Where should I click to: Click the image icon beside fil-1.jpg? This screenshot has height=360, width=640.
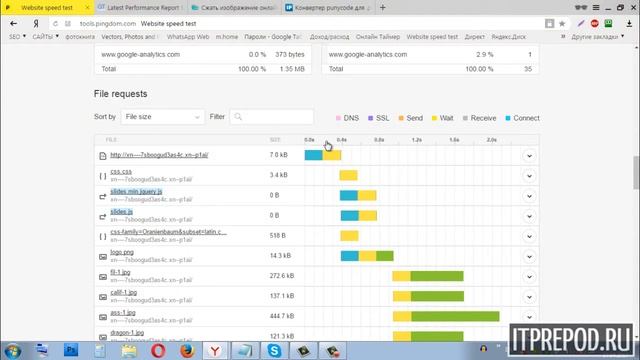tap(103, 277)
